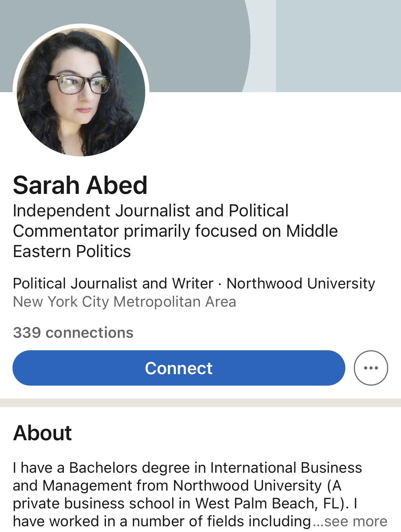This screenshot has width=401, height=532.
Task: Tap the About section heading
Action: point(42,433)
